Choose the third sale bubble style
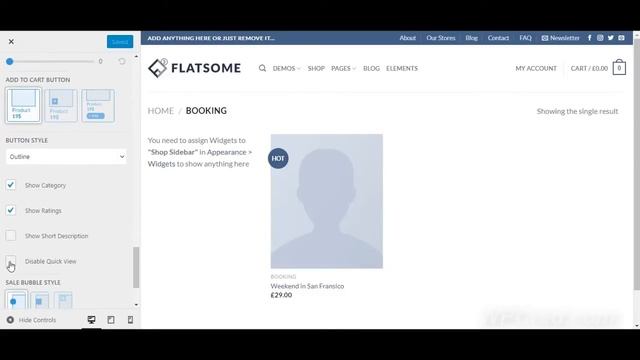Image resolution: width=640 pixels, height=360 pixels. point(63,300)
